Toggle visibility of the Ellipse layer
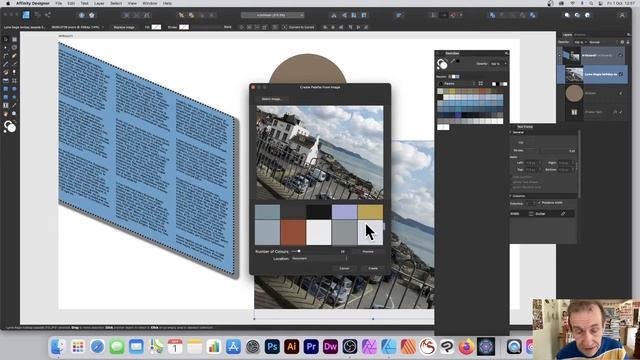Image resolution: width=640 pixels, height=360 pixels. pyautogui.click(x=621, y=93)
